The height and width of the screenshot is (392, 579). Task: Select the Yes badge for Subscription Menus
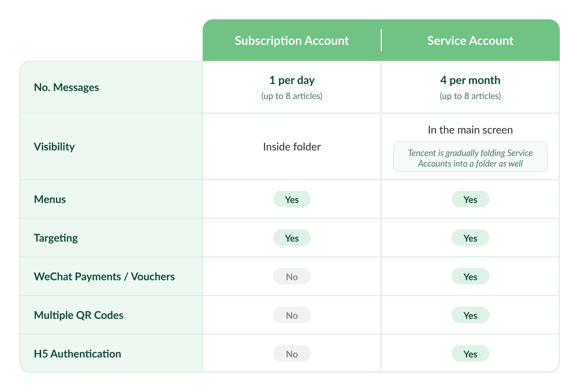(292, 199)
